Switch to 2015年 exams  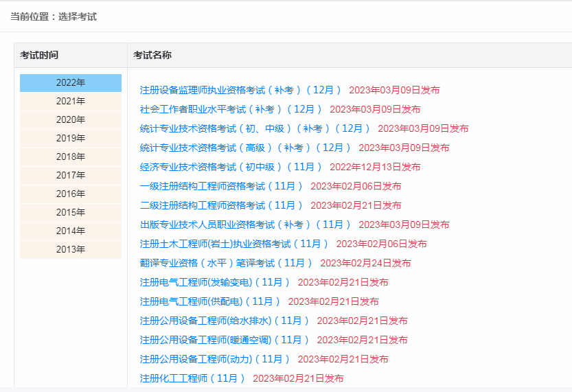tap(71, 213)
